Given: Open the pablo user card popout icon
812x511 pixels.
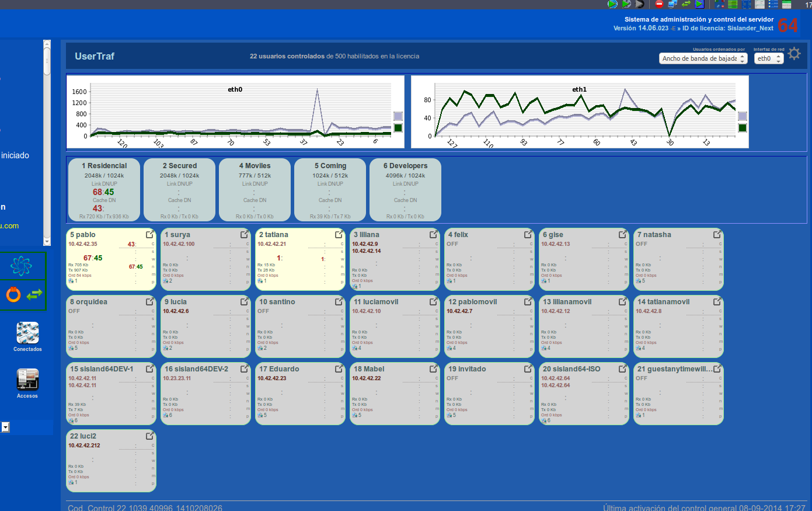Looking at the screenshot, I should (150, 234).
